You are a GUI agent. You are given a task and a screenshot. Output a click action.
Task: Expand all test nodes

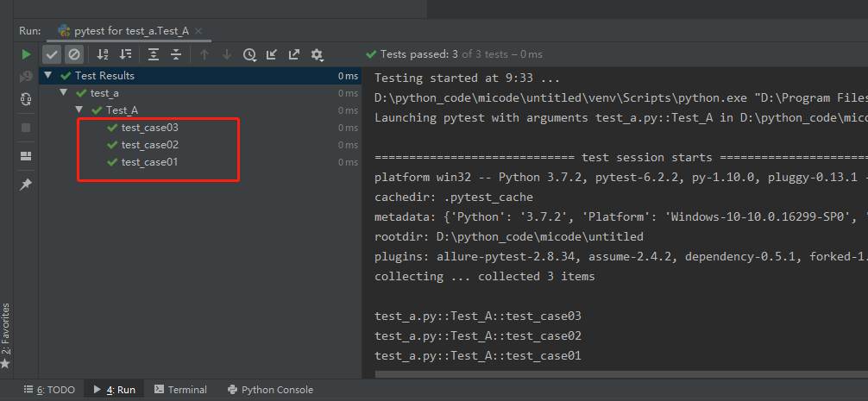154,54
